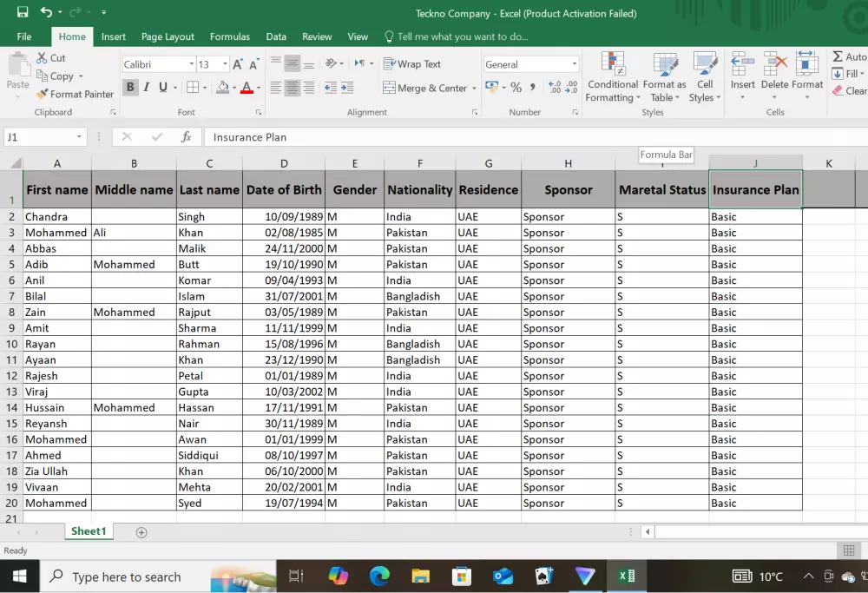Screen dimensions: 868x593
Task: Toggle Bold formatting
Action: coord(130,88)
